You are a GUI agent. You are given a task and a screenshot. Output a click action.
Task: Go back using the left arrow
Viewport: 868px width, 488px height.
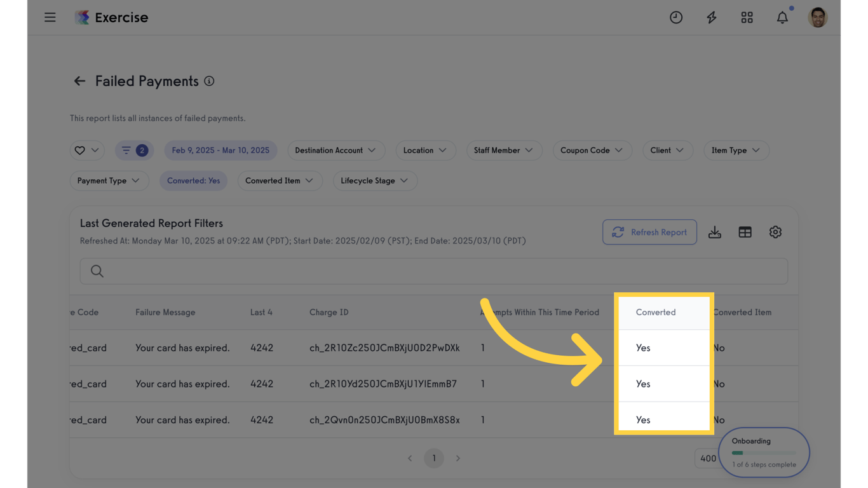[x=79, y=81]
